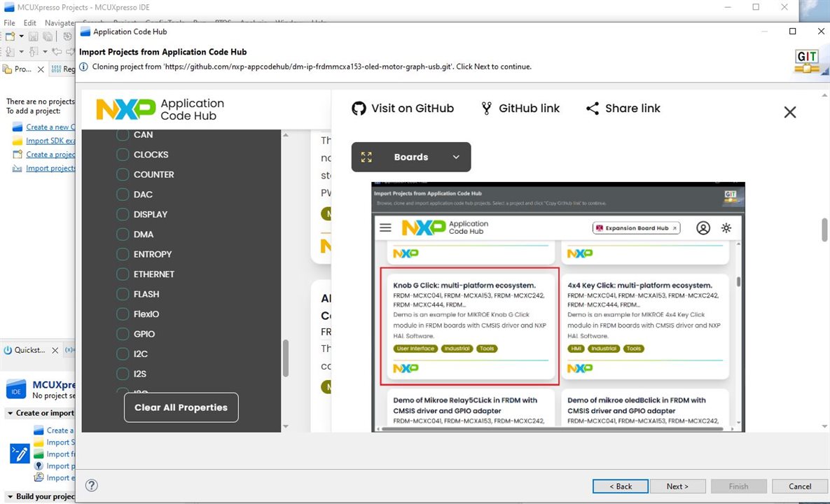Click the Registers tab binary icon

tap(56, 69)
